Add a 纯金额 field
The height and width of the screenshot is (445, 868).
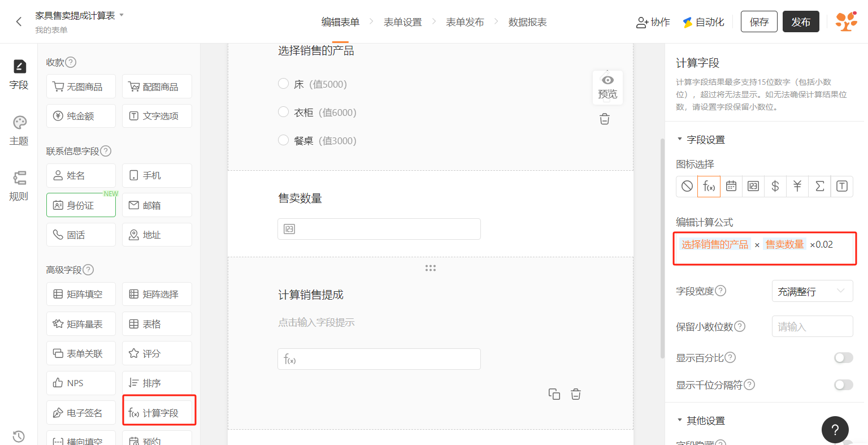coord(81,116)
